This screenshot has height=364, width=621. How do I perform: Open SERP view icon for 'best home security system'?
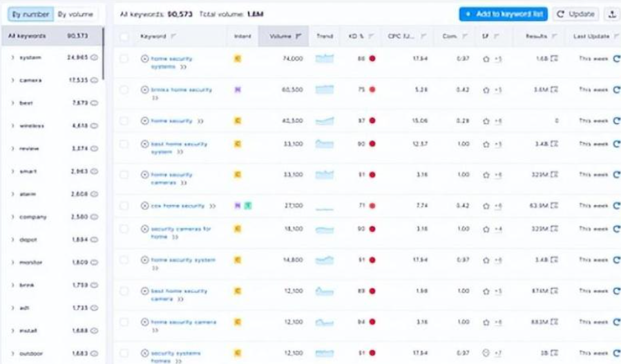(x=554, y=144)
